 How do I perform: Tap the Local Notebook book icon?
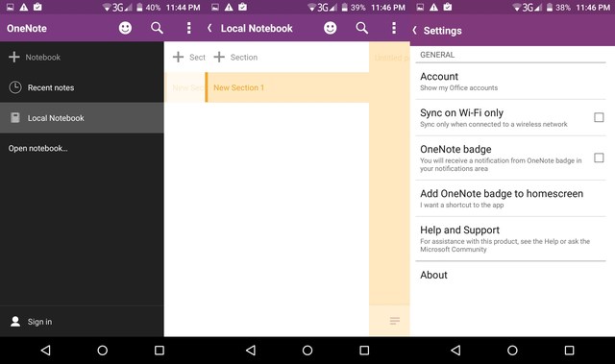click(15, 117)
